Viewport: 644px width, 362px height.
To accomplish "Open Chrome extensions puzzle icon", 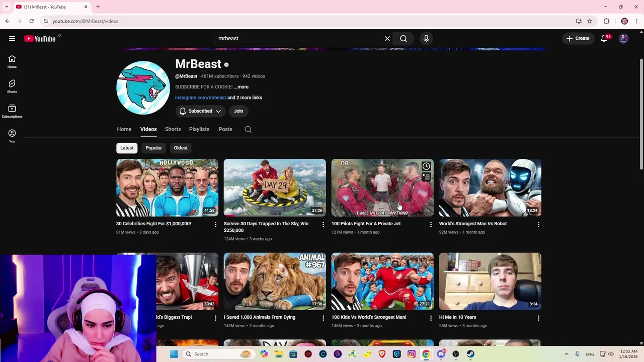I will coord(606,21).
